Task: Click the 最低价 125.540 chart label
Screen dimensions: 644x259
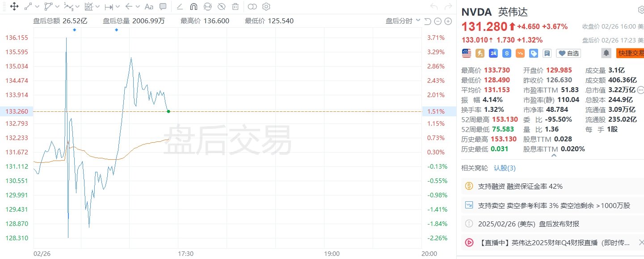Action: [269, 21]
